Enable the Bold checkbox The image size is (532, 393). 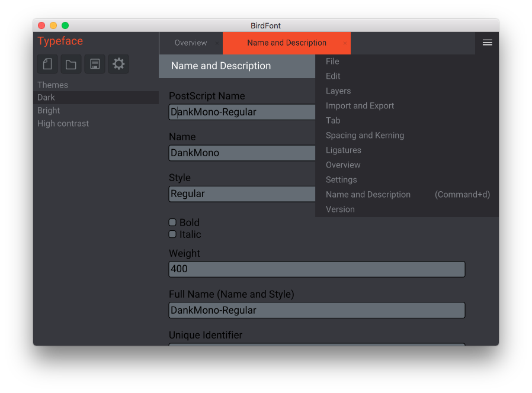tap(173, 223)
